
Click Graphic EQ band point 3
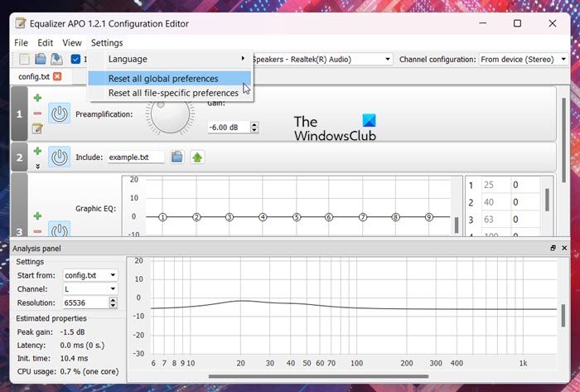[230, 217]
